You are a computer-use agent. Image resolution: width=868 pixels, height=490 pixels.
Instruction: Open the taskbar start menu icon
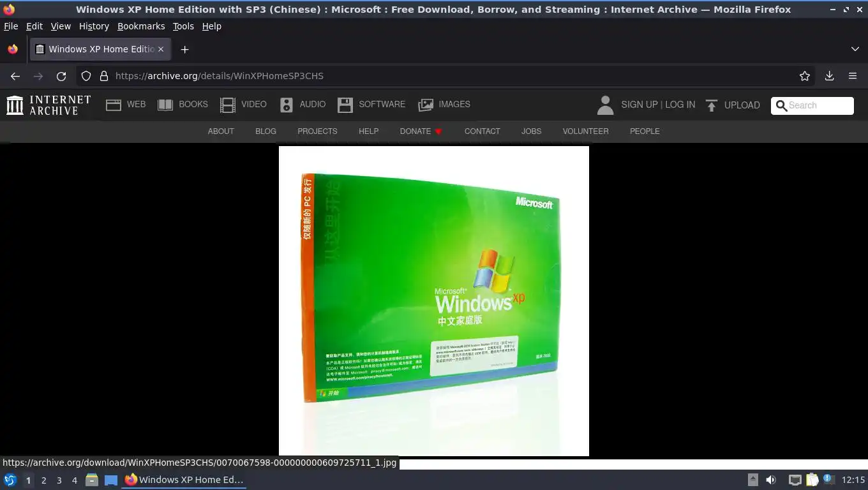(x=10, y=480)
